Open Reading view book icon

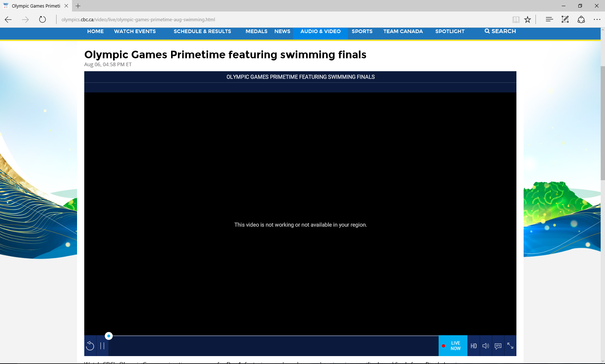(x=516, y=19)
